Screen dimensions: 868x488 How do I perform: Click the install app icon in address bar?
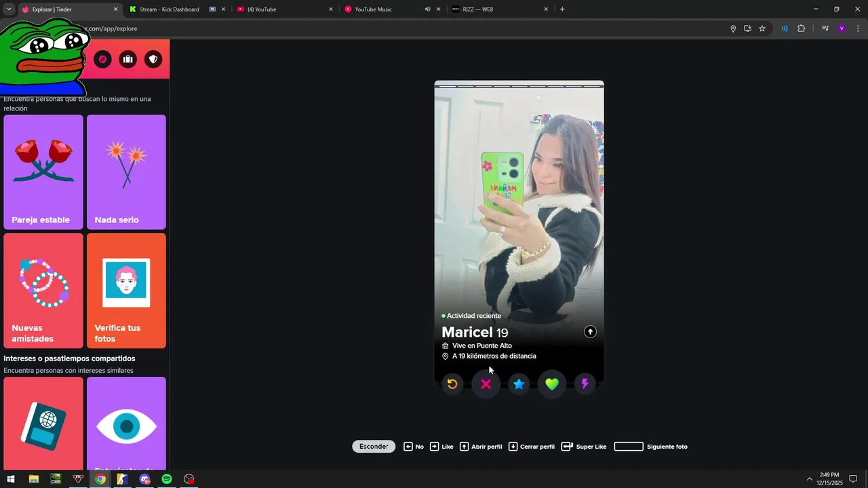tap(747, 28)
